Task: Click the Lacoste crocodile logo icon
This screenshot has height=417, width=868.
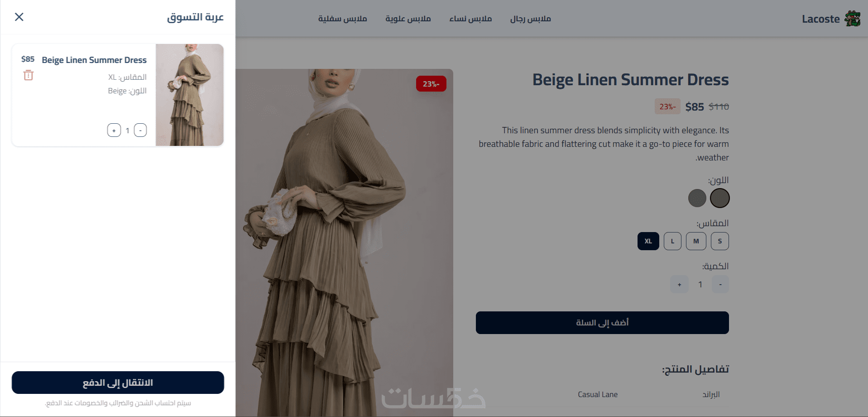Action: pyautogui.click(x=853, y=19)
